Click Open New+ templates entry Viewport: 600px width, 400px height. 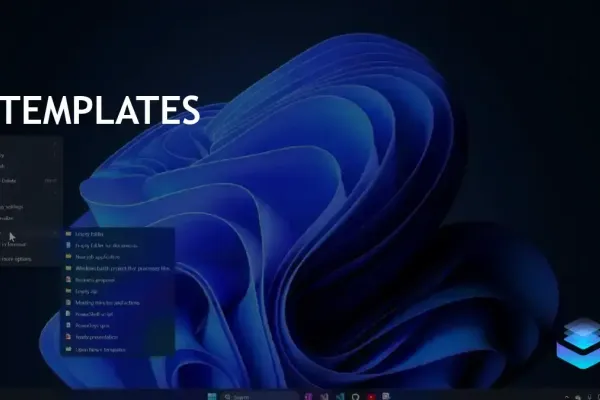[117, 349]
